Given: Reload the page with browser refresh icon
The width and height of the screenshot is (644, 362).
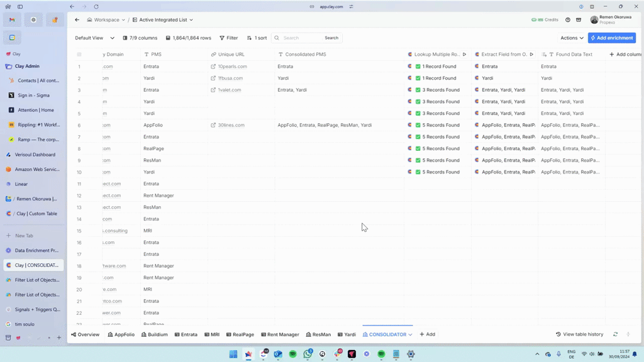Looking at the screenshot, I should pyautogui.click(x=96, y=7).
